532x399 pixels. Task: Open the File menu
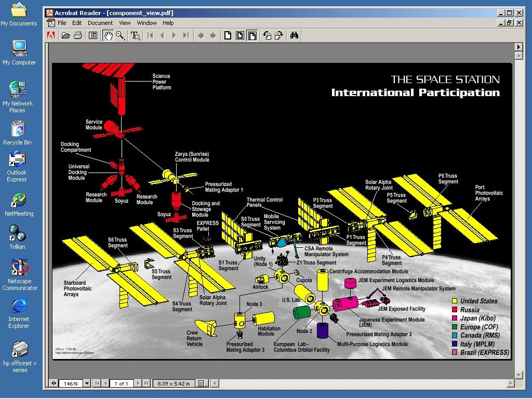[62, 23]
